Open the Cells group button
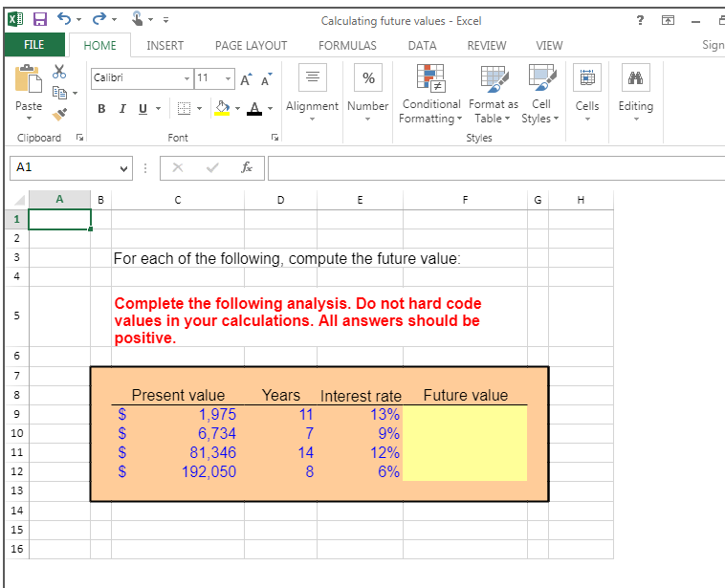Screen dimensions: 725x588 pyautogui.click(x=587, y=93)
